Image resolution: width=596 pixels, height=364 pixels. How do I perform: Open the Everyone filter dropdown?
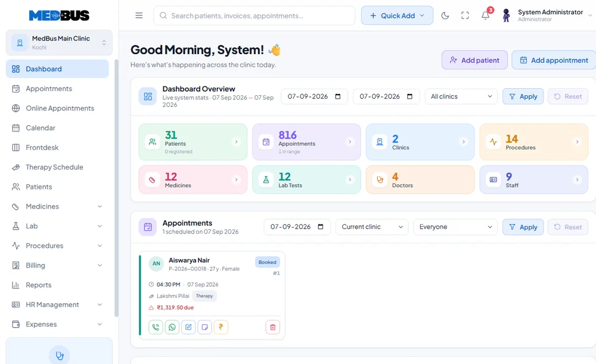[x=455, y=227]
